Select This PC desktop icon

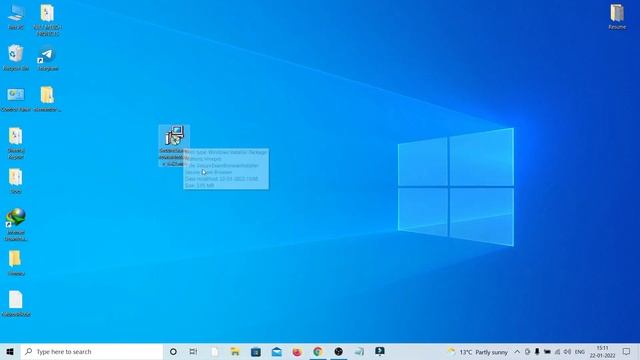[x=16, y=18]
